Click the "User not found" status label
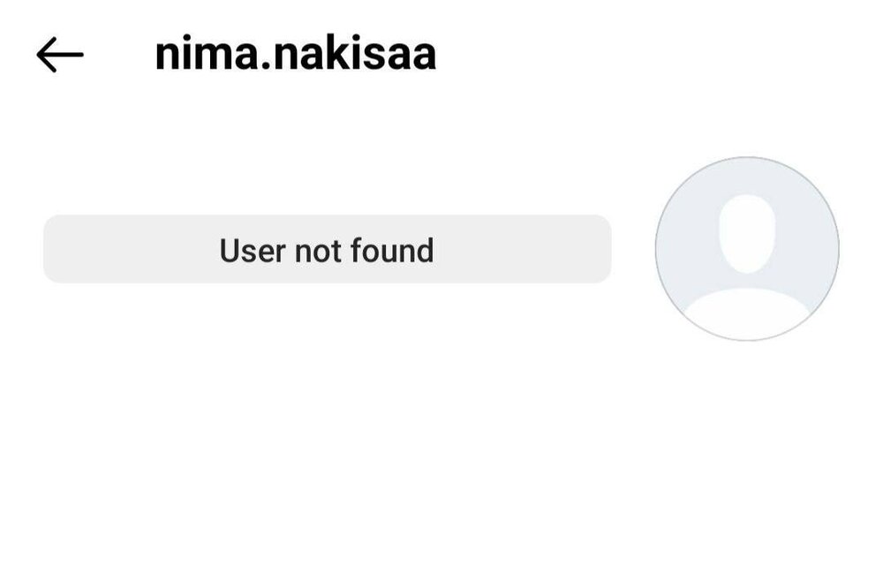 [327, 250]
